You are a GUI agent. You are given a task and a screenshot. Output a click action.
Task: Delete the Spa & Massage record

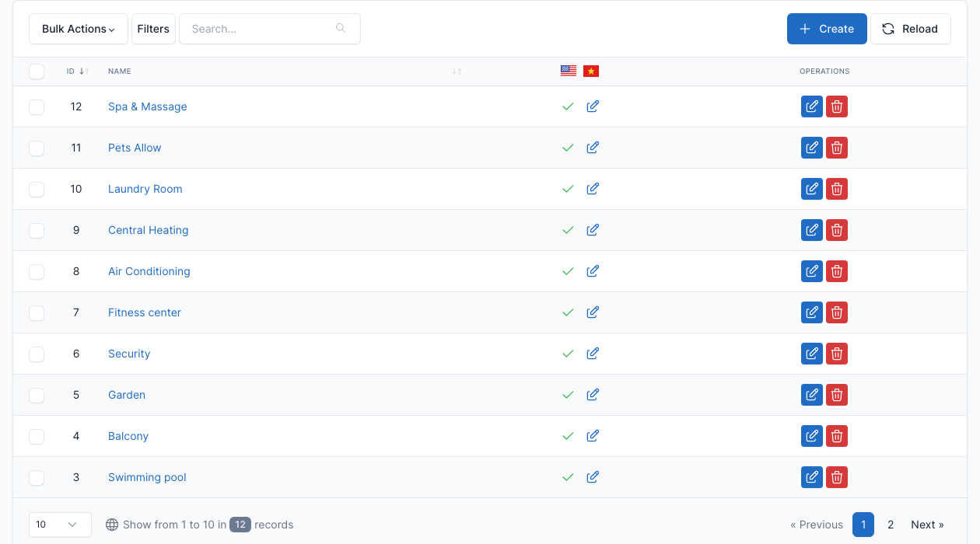pyautogui.click(x=837, y=106)
